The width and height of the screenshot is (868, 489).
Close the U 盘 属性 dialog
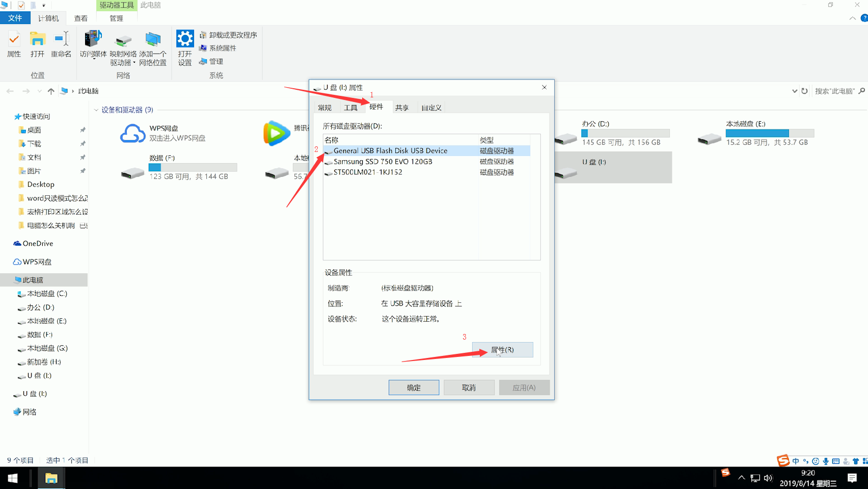(544, 87)
